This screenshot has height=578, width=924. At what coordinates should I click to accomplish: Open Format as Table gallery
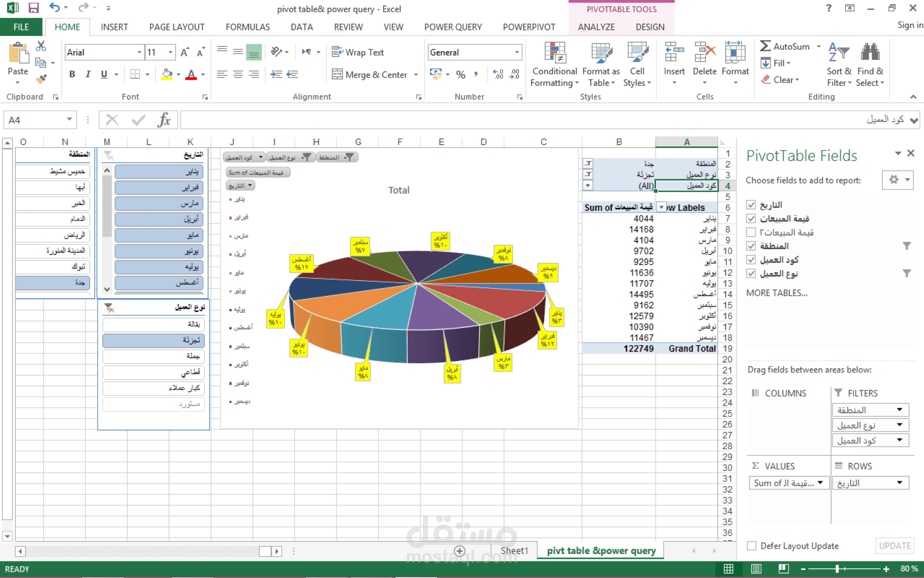coord(601,65)
